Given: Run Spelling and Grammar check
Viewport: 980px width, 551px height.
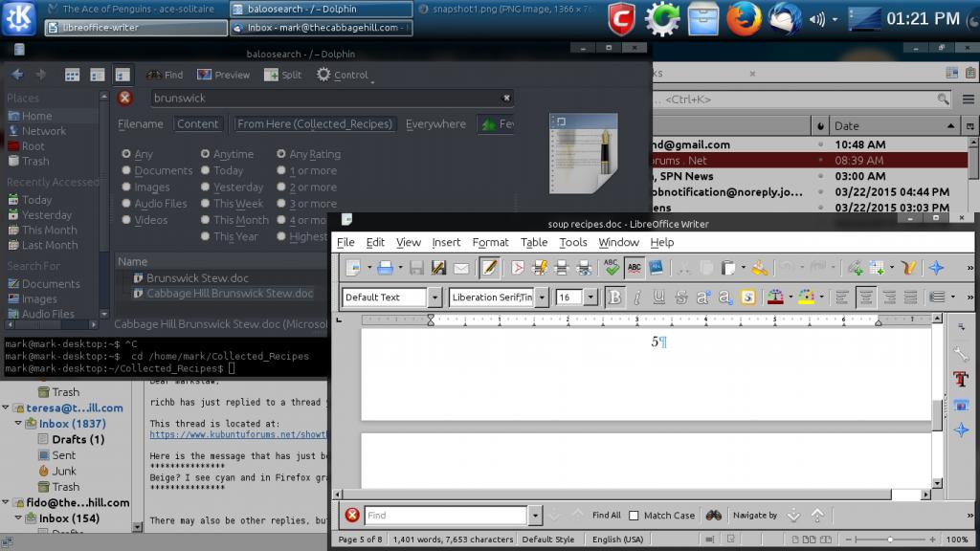Looking at the screenshot, I should [612, 269].
